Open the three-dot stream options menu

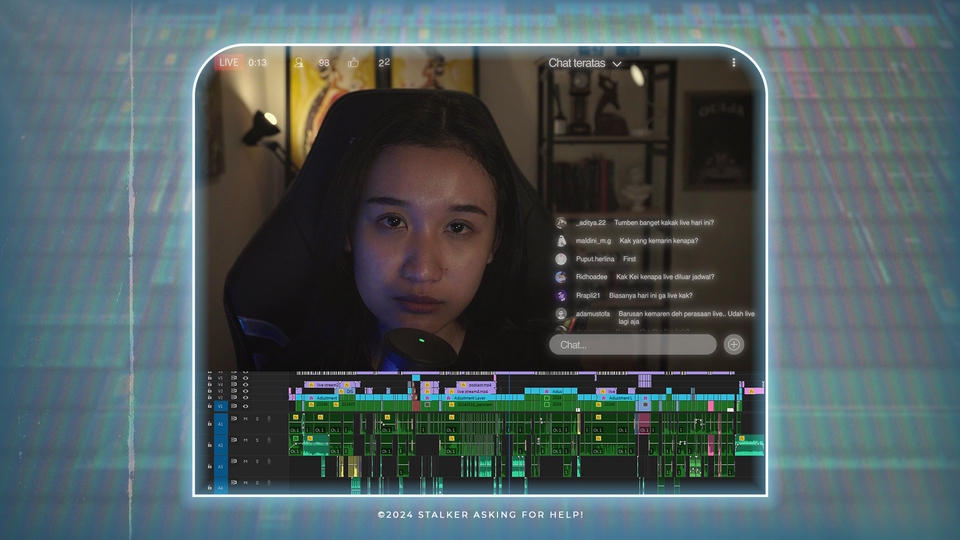733,62
